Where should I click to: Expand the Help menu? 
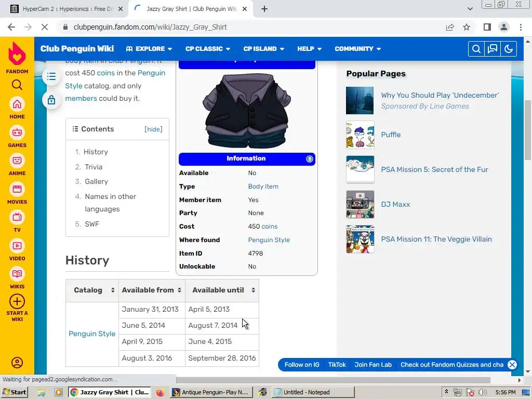click(x=310, y=49)
